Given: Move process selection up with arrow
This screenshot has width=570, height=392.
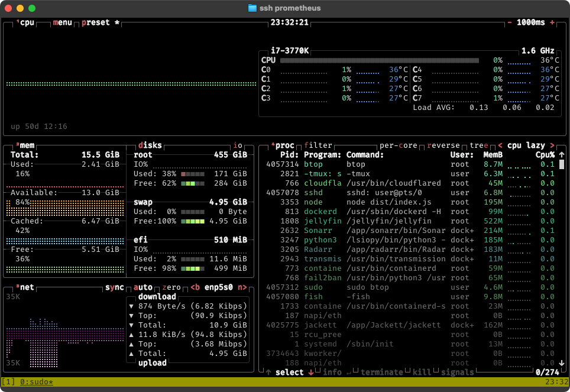Looking at the screenshot, I should click(268, 372).
